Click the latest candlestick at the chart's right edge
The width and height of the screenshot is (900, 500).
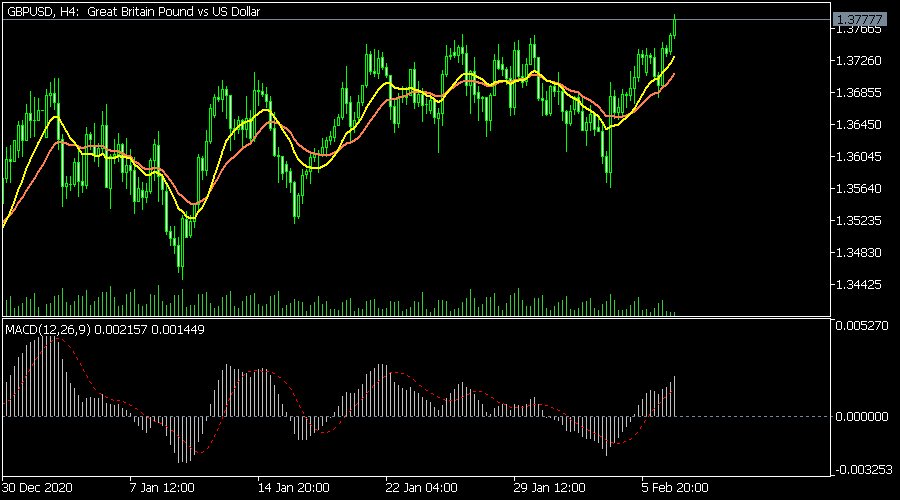click(x=675, y=25)
